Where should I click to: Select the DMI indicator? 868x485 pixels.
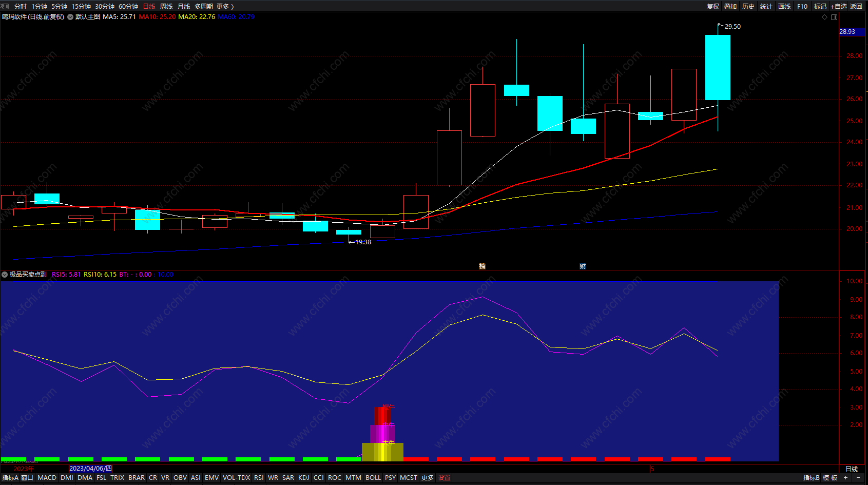[67, 478]
